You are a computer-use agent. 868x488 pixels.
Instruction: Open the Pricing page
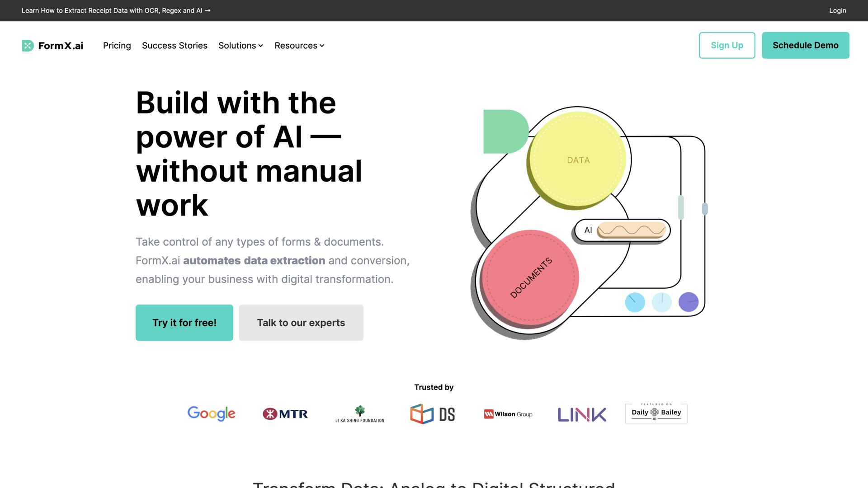click(117, 45)
